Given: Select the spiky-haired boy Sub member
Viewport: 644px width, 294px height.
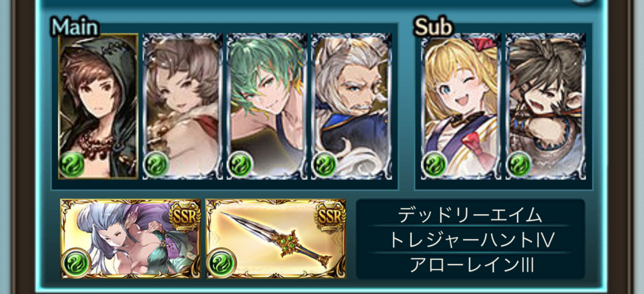Looking at the screenshot, I should coord(545,107).
